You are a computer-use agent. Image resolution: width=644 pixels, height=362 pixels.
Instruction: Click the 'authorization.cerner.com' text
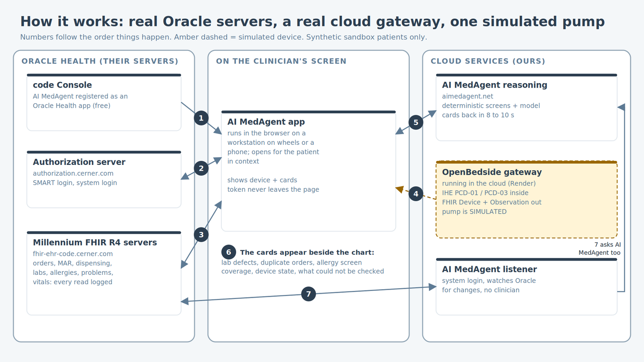pyautogui.click(x=73, y=173)
